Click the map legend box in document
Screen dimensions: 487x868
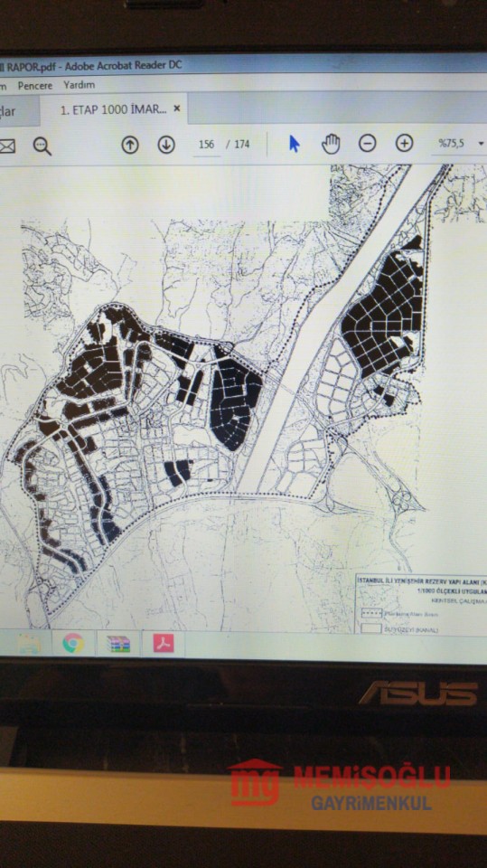coord(421,603)
